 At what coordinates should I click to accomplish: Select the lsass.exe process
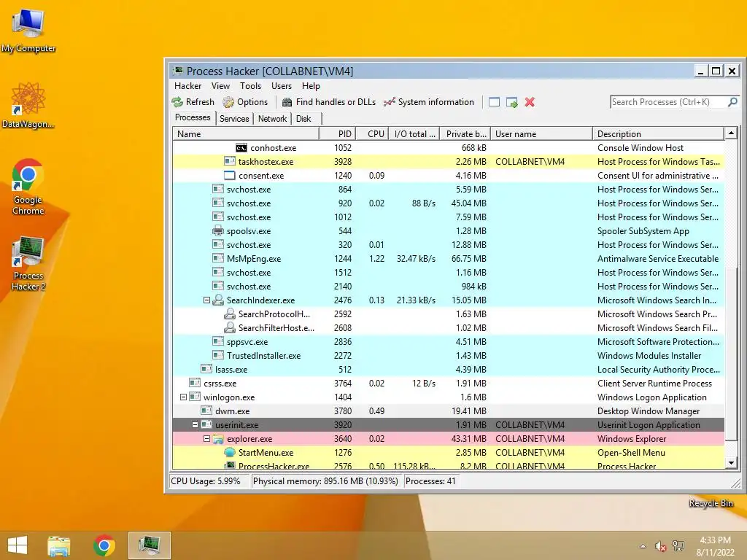coord(449,370)
